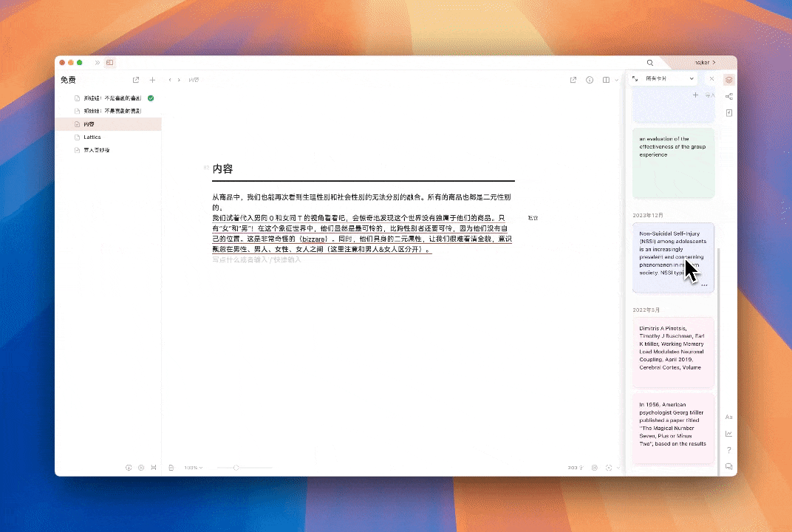Click the expand arrows icon in the cards panel
This screenshot has height=532, width=792.
click(635, 79)
